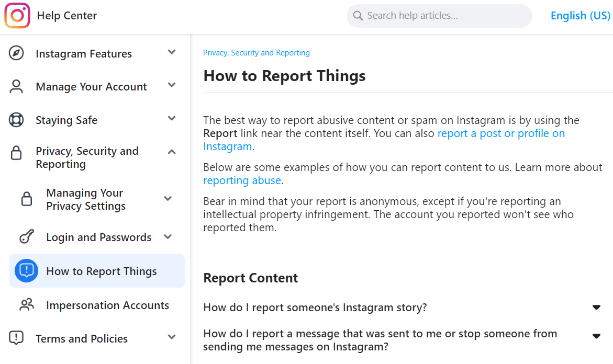Click the How to Report Things heading

285,76
